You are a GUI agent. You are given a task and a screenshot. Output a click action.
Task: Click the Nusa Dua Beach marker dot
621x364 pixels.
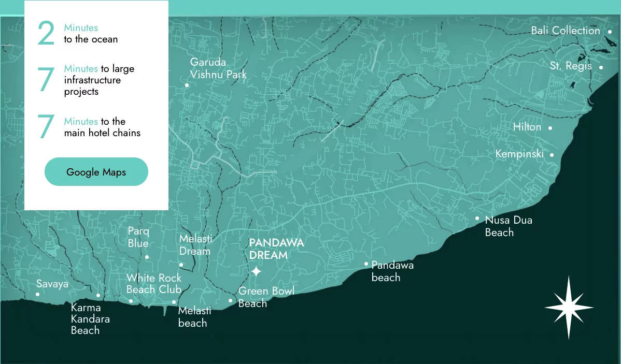pyautogui.click(x=477, y=219)
